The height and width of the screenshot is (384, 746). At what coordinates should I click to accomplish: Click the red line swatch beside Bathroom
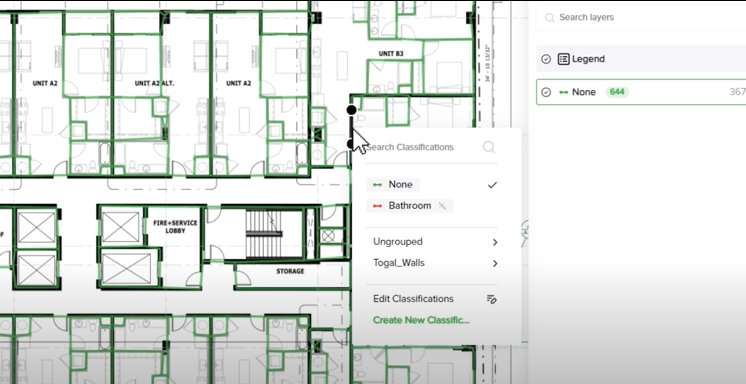click(378, 206)
